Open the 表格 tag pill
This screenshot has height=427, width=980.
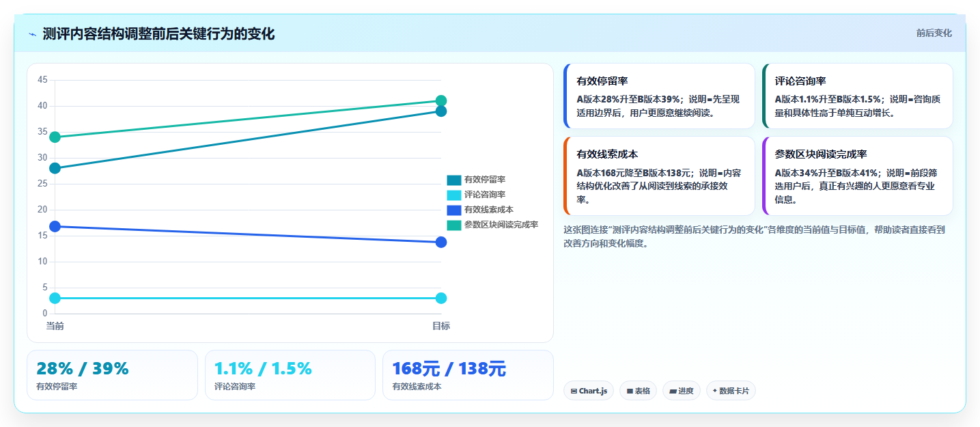[x=639, y=391]
